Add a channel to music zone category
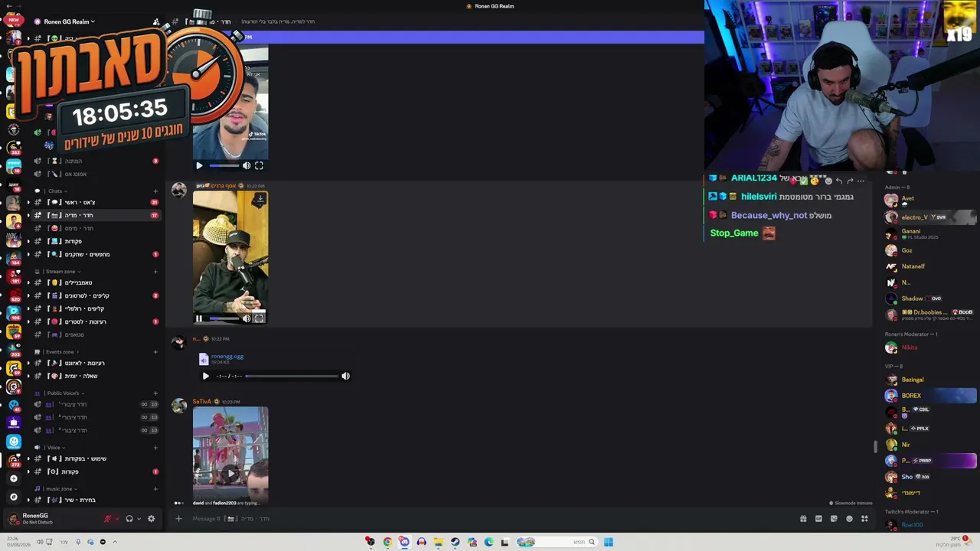Screen dimensions: 980x551 [155, 489]
